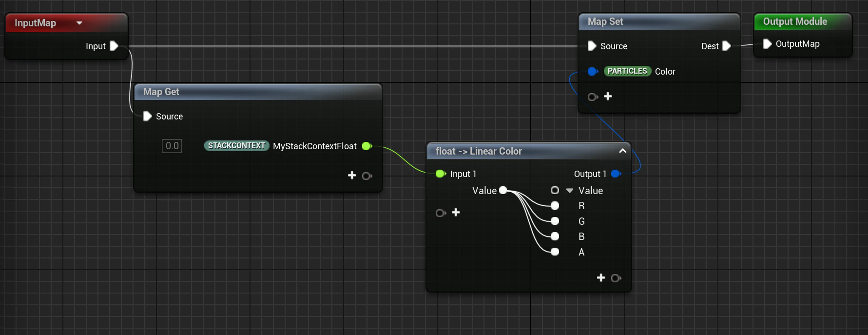This screenshot has height=335, width=868.
Task: Click the A component pin
Action: 555,252
